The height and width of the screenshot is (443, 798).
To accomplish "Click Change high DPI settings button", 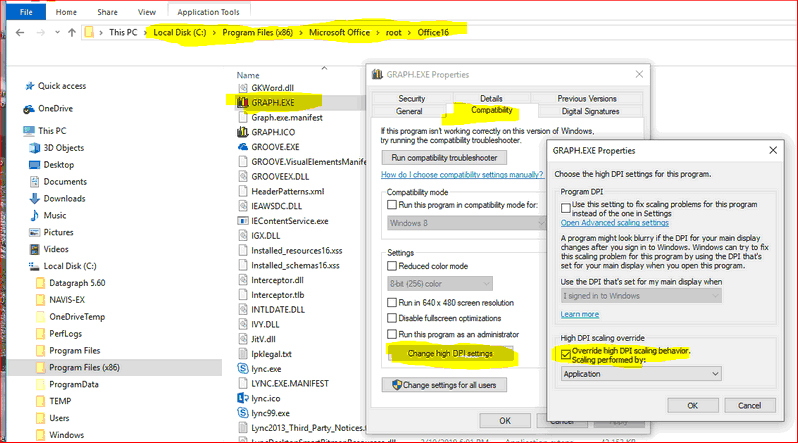I will 450,353.
